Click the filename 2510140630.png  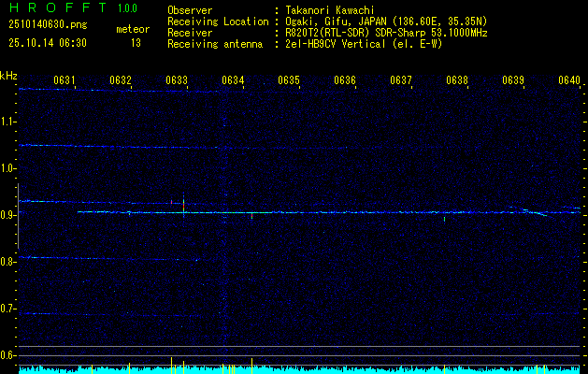[48, 25]
